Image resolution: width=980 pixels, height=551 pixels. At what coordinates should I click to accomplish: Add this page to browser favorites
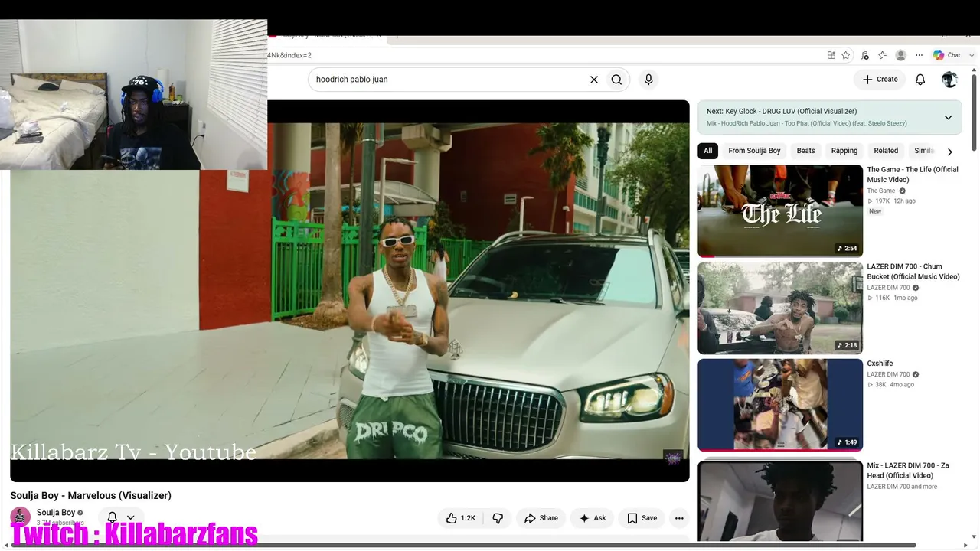pos(846,55)
